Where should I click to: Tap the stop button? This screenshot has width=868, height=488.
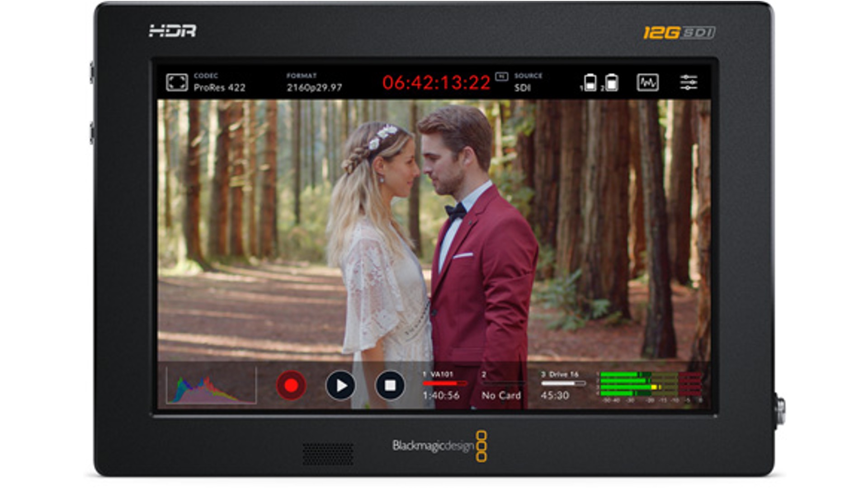tap(390, 385)
